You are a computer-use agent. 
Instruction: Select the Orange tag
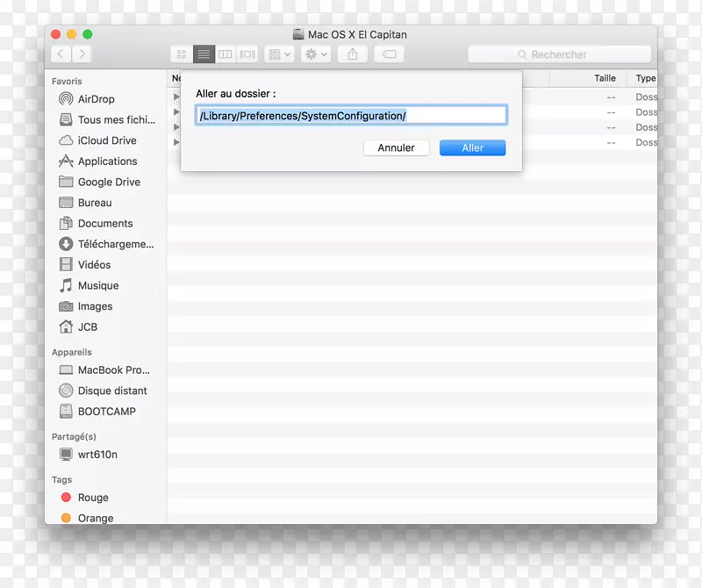tap(95, 518)
